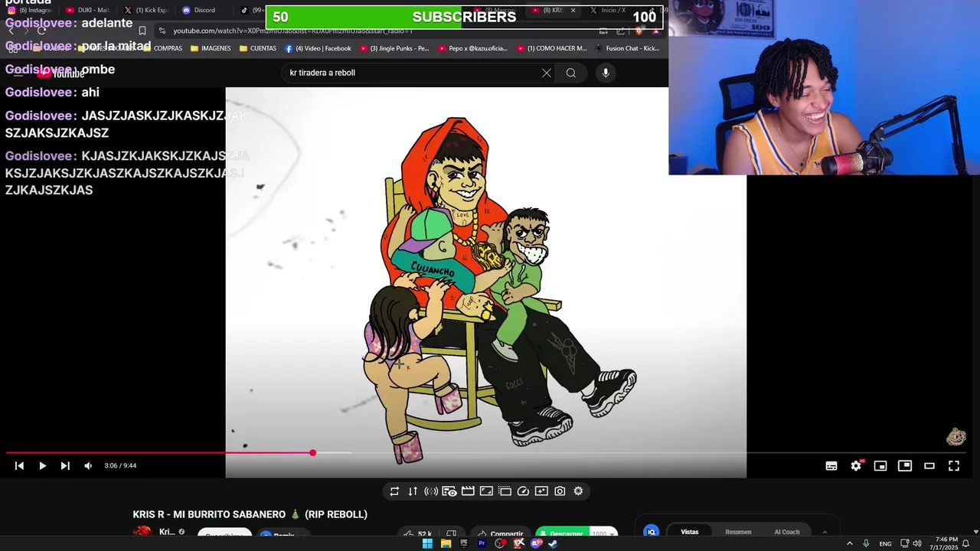Open the picture-in-picture rectangle icon

[905, 465]
